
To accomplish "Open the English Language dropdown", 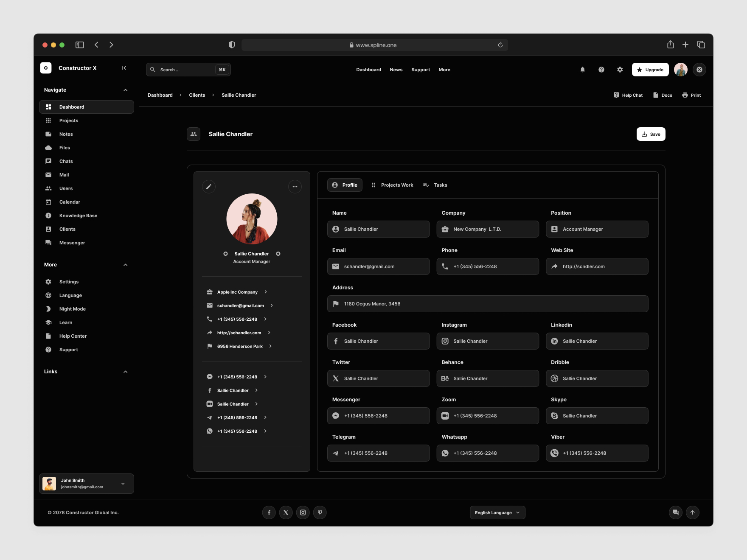I will (497, 512).
